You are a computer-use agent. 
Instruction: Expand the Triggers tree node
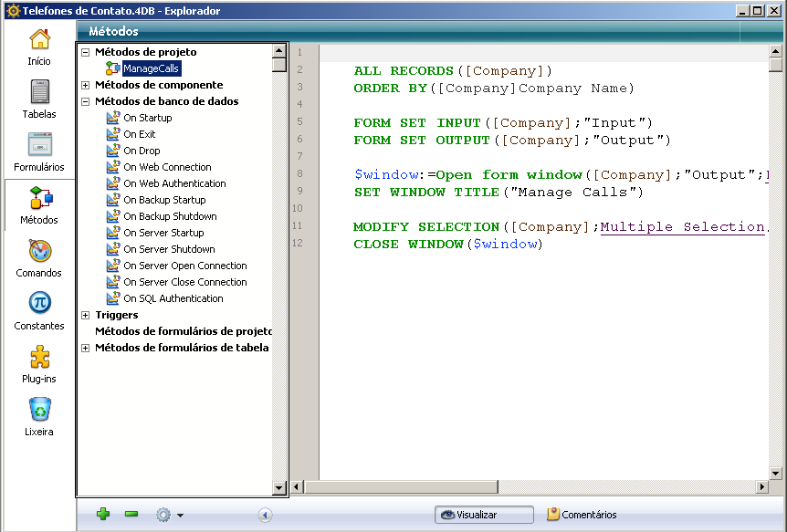[86, 315]
